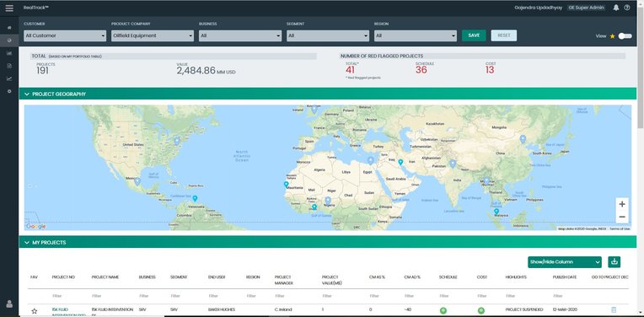Open the Product Company dropdown
The image size is (644, 317).
click(x=153, y=35)
